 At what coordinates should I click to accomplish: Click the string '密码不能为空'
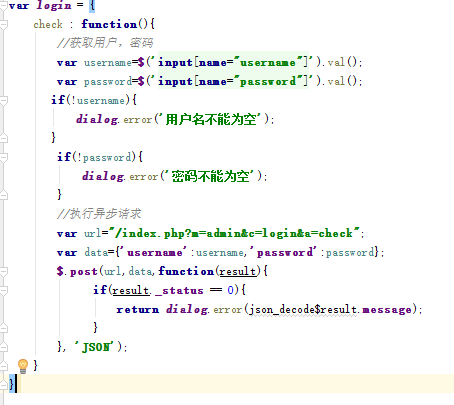[211, 176]
